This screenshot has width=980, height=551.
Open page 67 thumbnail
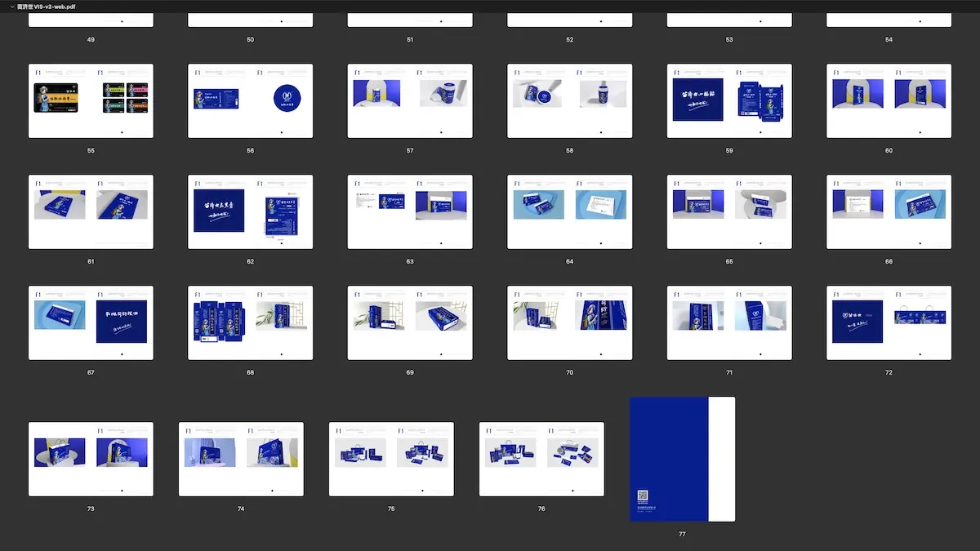pyautogui.click(x=91, y=323)
